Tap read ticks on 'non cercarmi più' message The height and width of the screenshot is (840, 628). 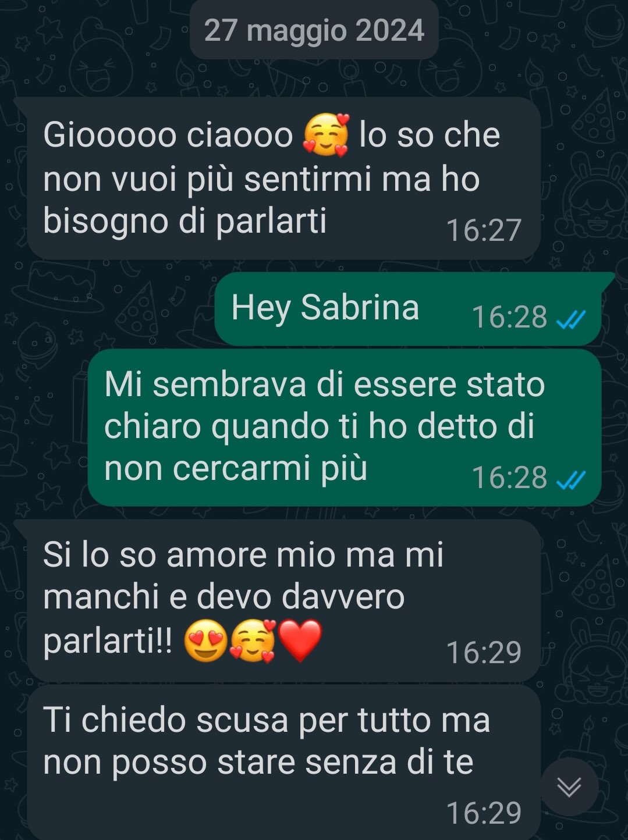571,479
